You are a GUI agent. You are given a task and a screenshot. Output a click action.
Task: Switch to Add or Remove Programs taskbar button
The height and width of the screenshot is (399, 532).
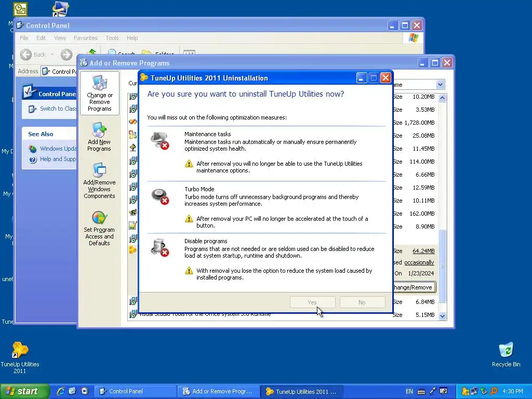click(x=219, y=391)
